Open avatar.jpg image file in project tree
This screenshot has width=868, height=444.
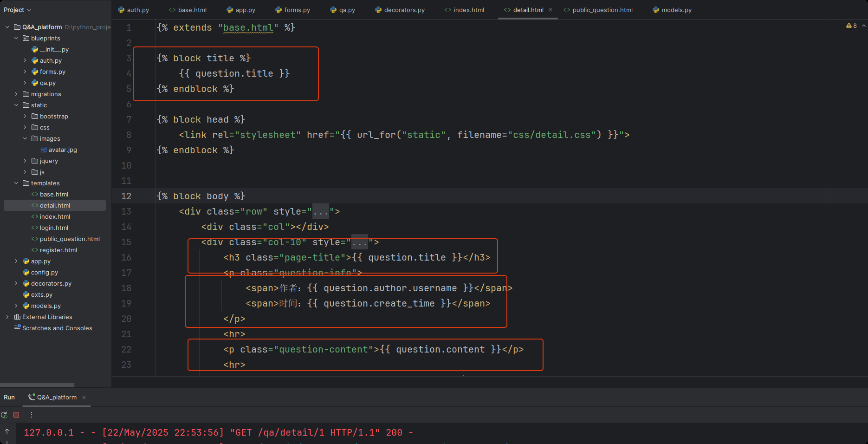[x=63, y=150]
